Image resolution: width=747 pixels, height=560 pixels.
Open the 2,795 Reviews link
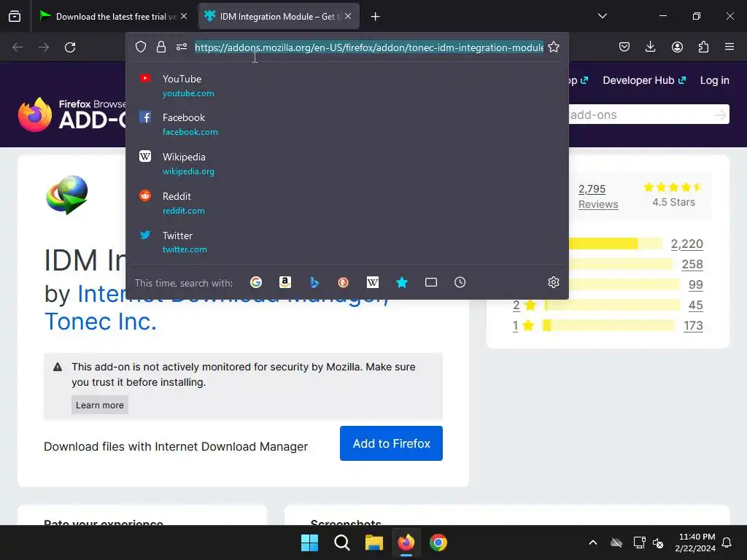598,196
